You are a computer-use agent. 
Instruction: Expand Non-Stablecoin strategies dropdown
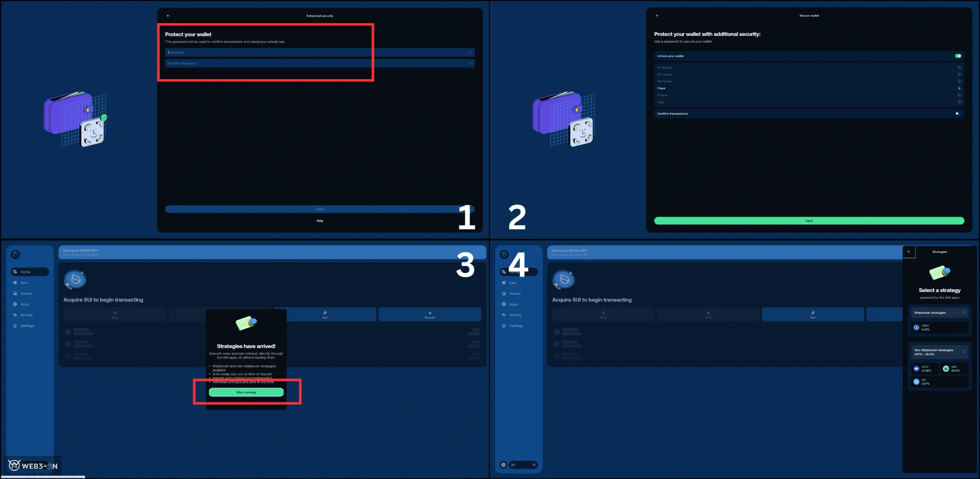point(963,352)
